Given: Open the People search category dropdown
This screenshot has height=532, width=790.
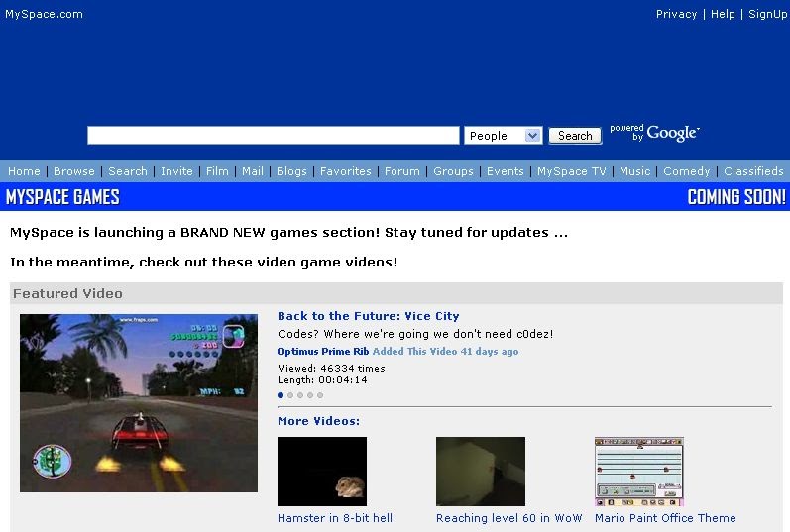Looking at the screenshot, I should (x=503, y=136).
